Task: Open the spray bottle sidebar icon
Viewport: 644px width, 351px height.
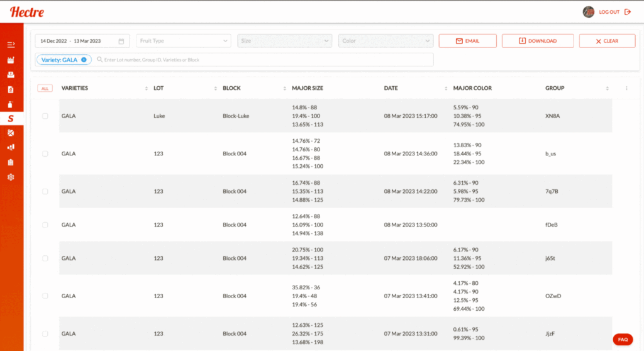Action: 11,104
